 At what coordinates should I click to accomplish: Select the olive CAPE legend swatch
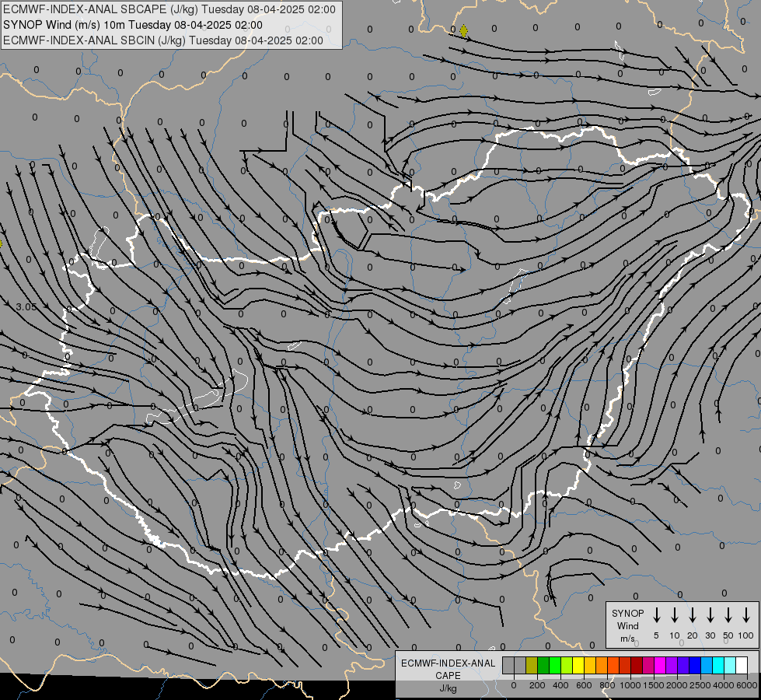pyautogui.click(x=532, y=665)
